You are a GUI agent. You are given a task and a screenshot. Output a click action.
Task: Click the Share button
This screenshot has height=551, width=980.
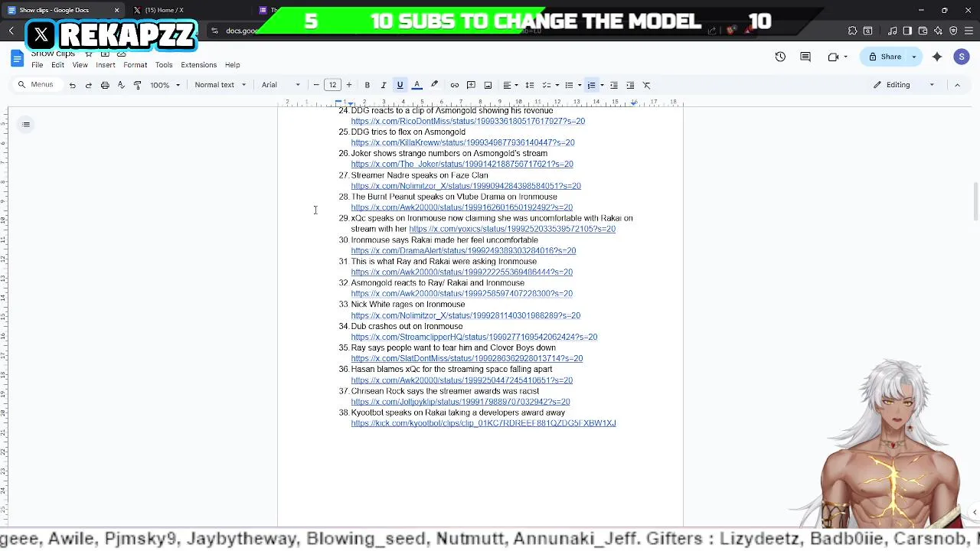pos(885,57)
